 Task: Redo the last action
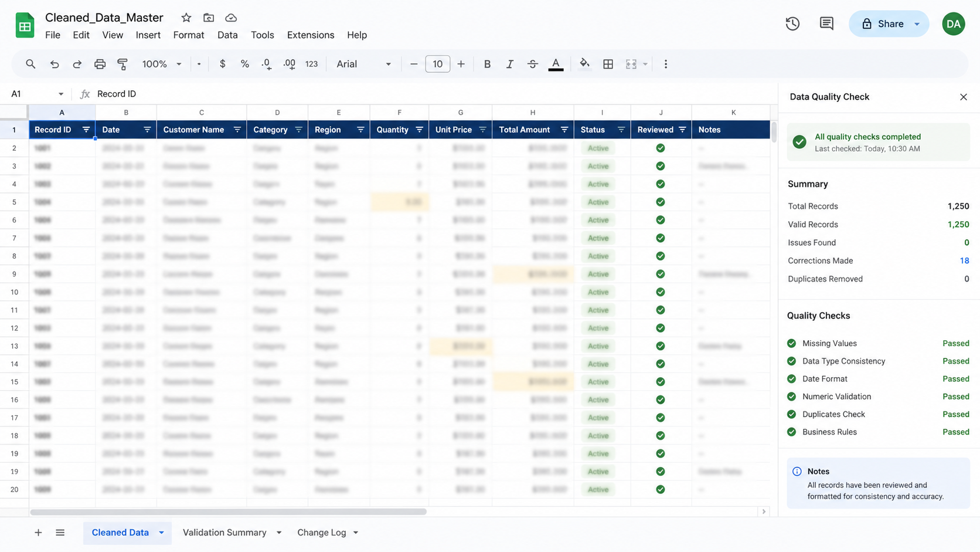[77, 64]
